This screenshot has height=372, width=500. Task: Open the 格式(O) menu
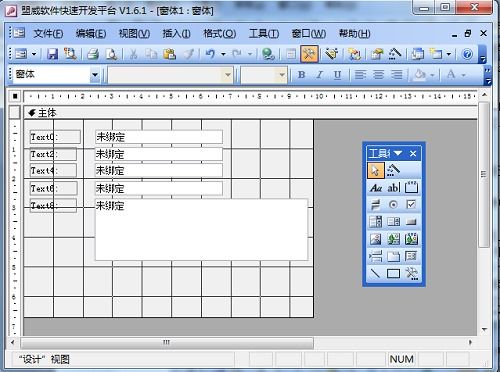coord(220,34)
